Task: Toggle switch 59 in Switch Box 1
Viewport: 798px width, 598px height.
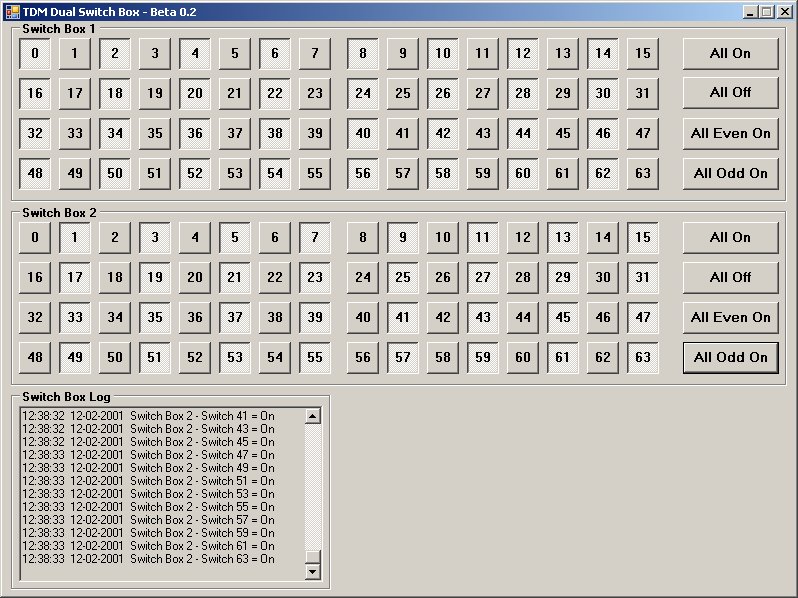Action: [483, 174]
